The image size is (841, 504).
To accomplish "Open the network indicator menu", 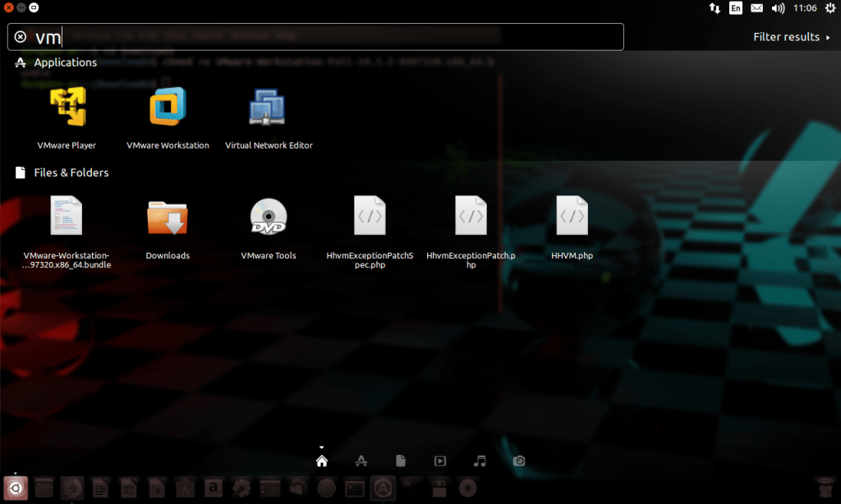I will 715,8.
